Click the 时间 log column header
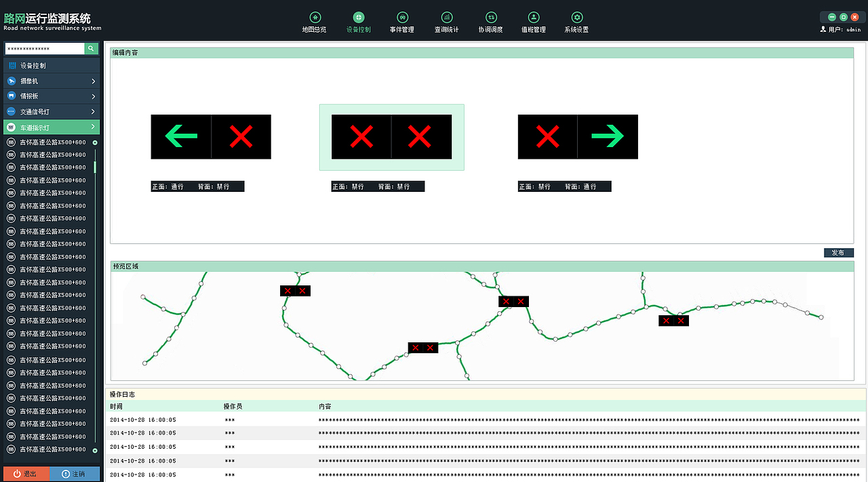868x482 pixels. (116, 407)
